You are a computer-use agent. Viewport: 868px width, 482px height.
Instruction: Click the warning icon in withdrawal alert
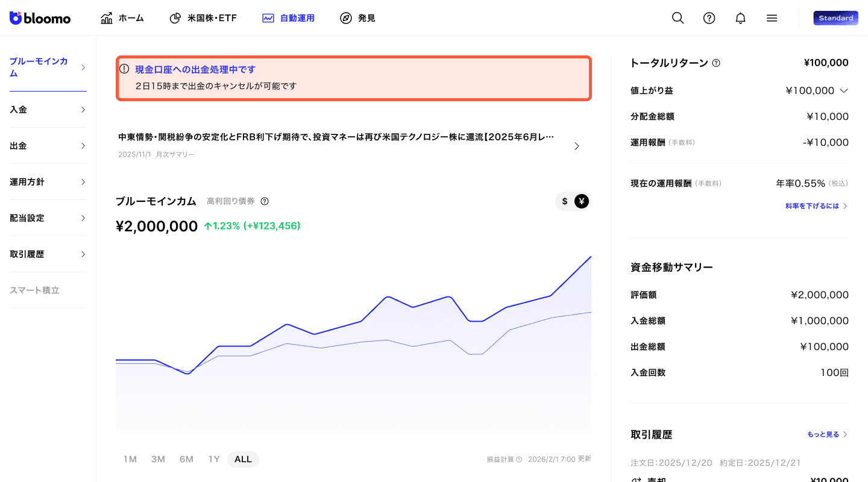(x=124, y=69)
